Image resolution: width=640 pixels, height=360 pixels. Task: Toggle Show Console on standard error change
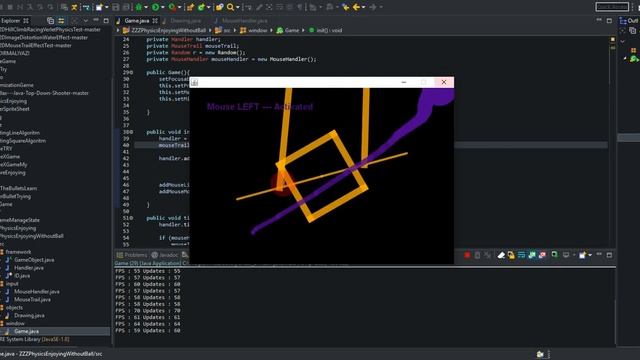click(542, 255)
